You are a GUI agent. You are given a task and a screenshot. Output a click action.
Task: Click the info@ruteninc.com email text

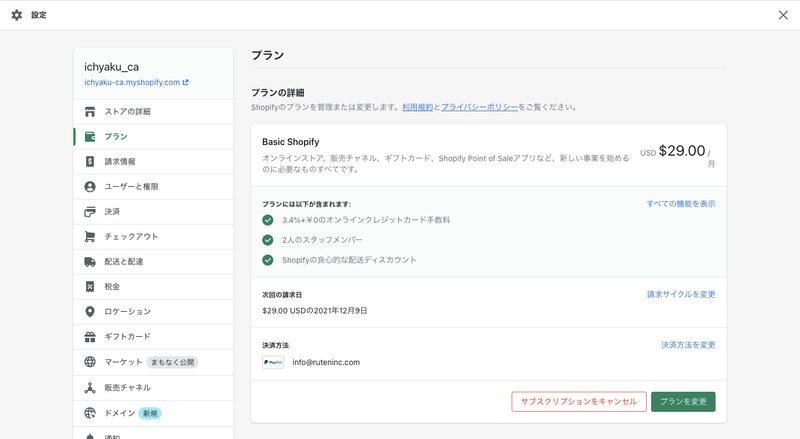coord(326,362)
